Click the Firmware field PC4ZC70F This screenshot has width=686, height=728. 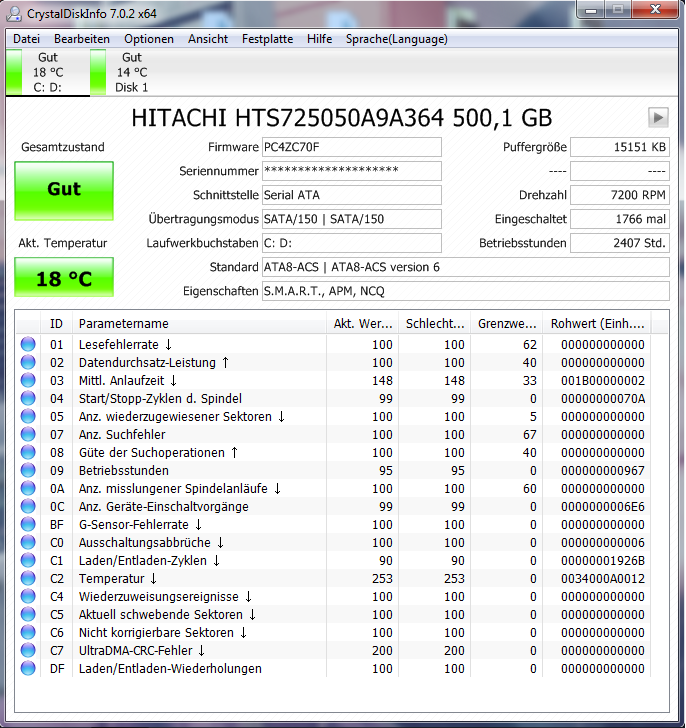[x=352, y=147]
